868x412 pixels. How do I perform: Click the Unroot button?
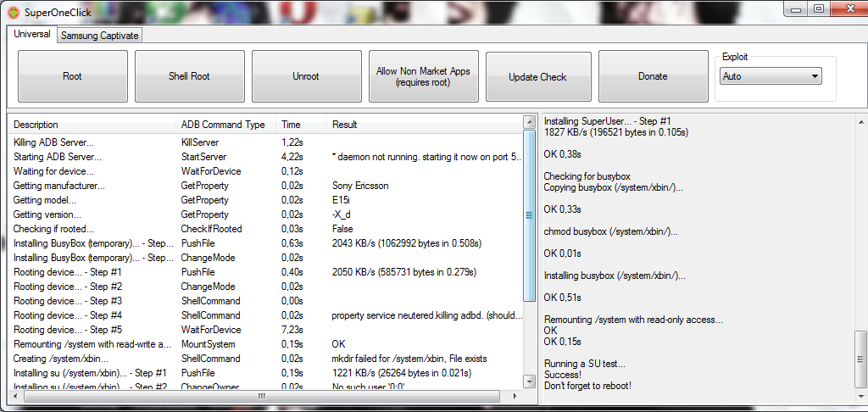point(306,76)
